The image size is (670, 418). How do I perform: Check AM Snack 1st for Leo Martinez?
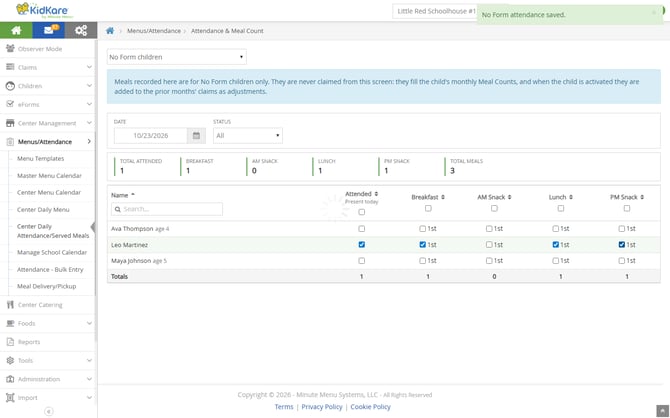(x=489, y=245)
